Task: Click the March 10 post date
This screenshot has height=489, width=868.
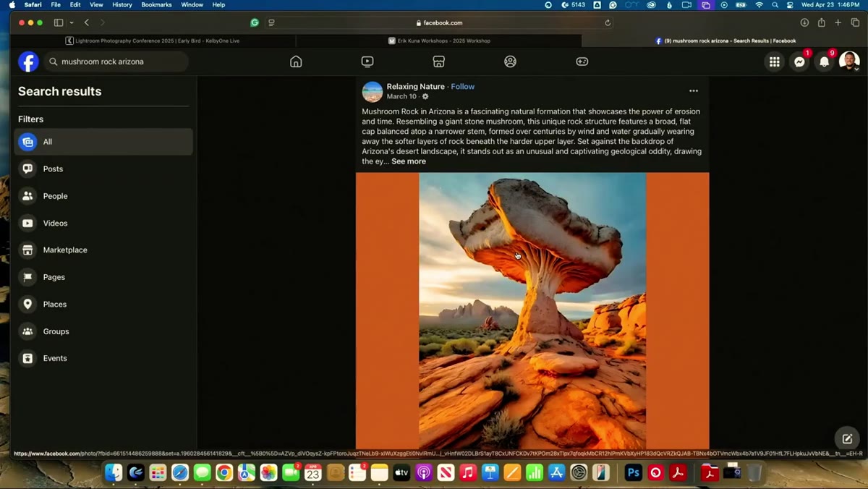Action: pyautogui.click(x=401, y=96)
